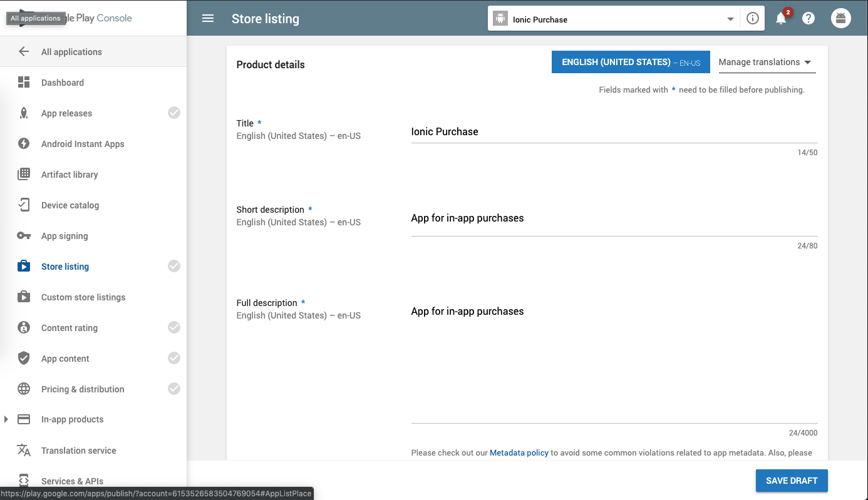The width and height of the screenshot is (868, 500).
Task: Open the help question mark icon
Action: click(x=809, y=19)
